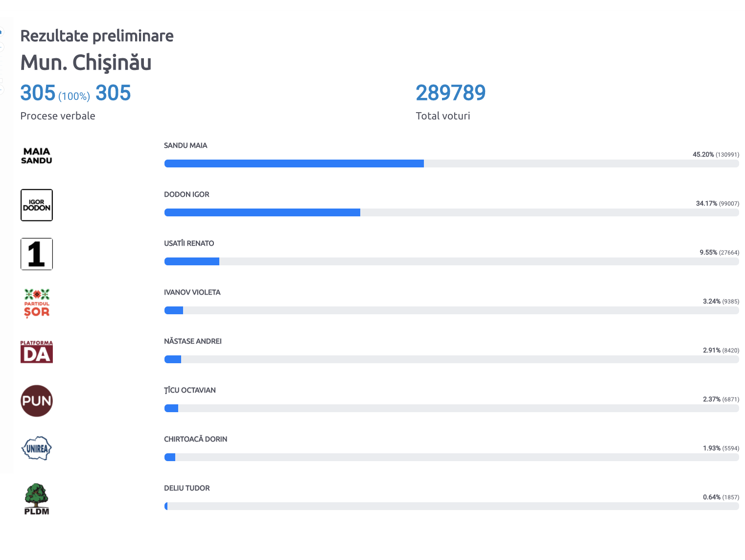The width and height of the screenshot is (745, 560).
Task: Click the PUN party logo
Action: [37, 401]
